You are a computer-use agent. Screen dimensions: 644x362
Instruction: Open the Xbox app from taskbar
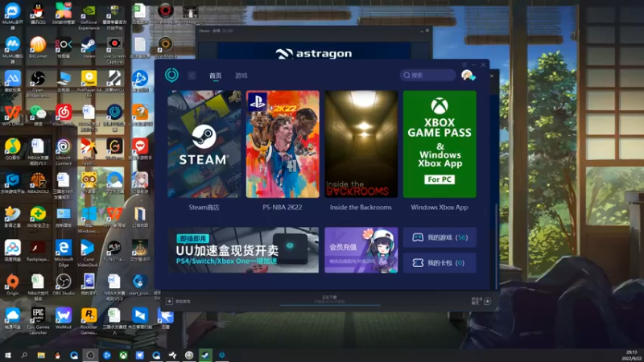pyautogui.click(x=123, y=355)
